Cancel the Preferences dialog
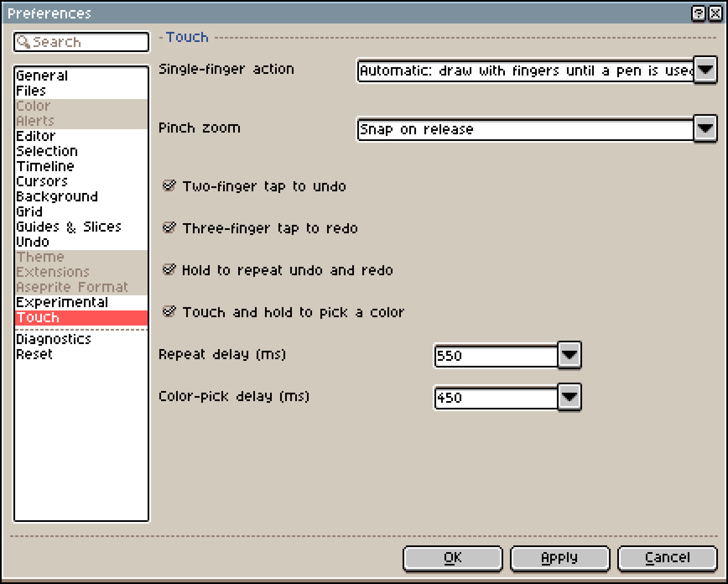Viewport: 728px width, 584px height. (x=668, y=558)
